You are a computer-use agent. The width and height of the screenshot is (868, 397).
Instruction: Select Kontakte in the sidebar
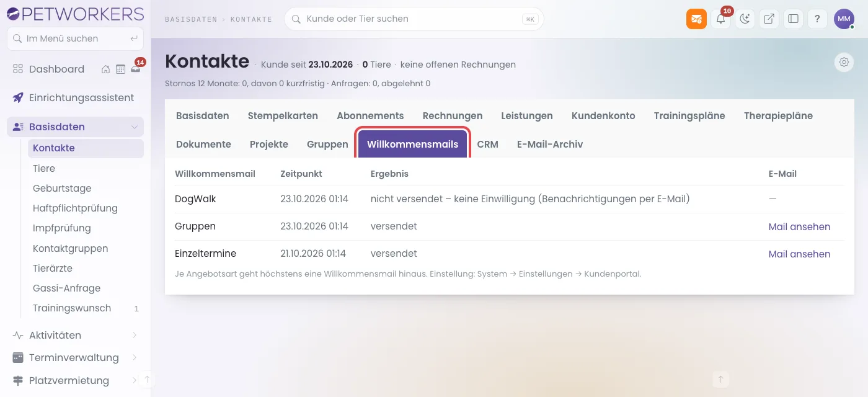point(86,148)
